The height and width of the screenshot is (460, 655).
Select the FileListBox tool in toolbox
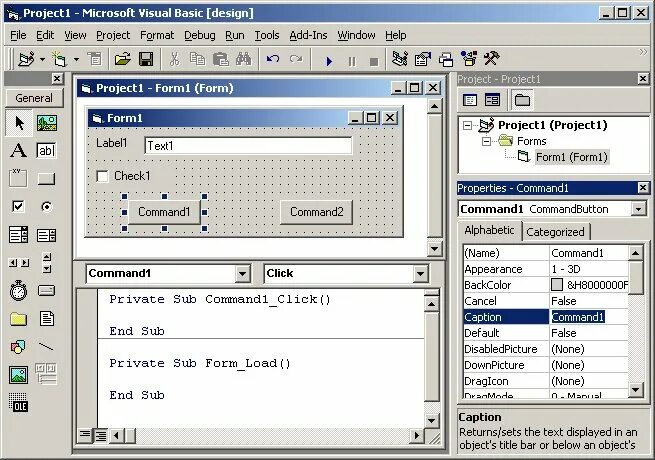click(x=46, y=318)
